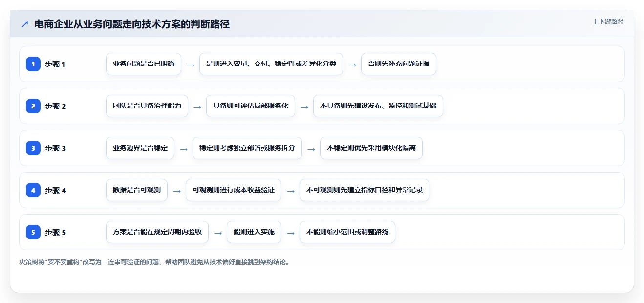Viewport: 644px width, 303px height.
Task: Click the 可观测则进行成本收益验证 node
Action: point(234,190)
